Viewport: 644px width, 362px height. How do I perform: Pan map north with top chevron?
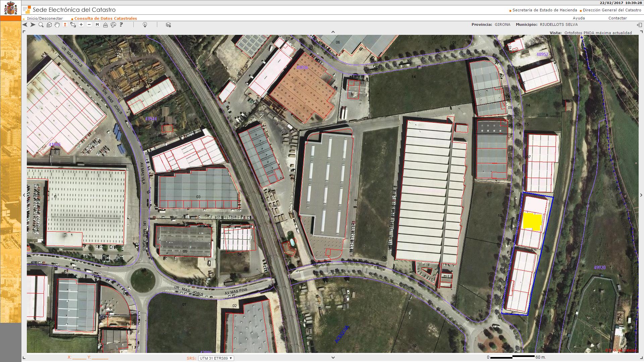click(x=333, y=32)
